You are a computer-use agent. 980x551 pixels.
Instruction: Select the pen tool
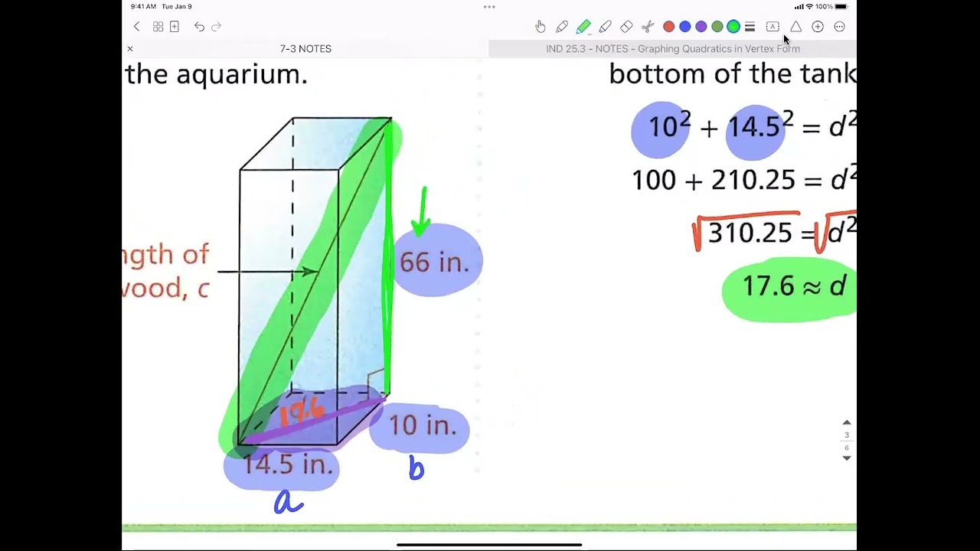[562, 27]
